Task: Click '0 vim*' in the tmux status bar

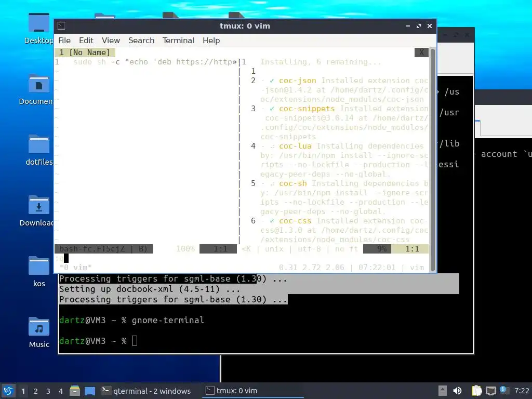Action: [x=76, y=268]
